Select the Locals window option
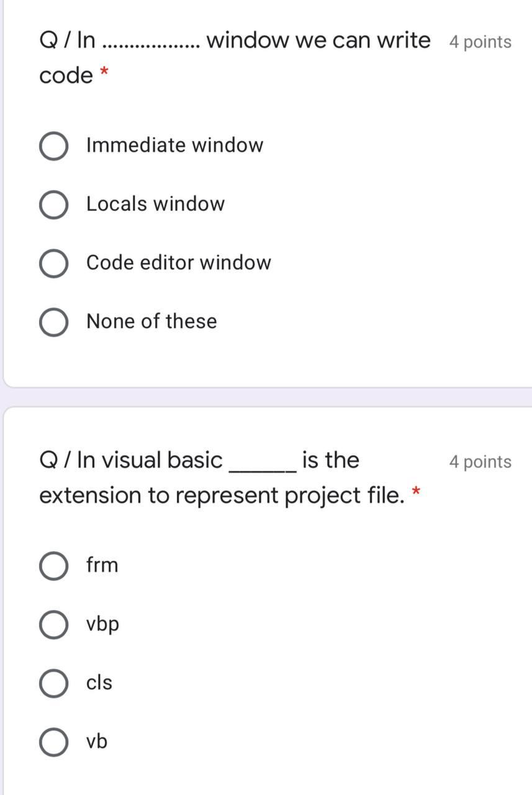Image resolution: width=532 pixels, height=795 pixels. [x=53, y=204]
